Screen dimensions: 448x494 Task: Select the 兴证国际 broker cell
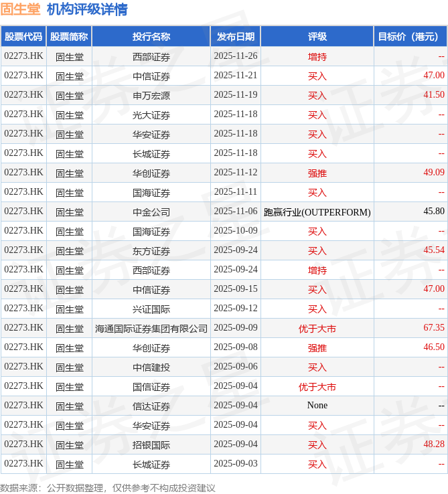151,309
